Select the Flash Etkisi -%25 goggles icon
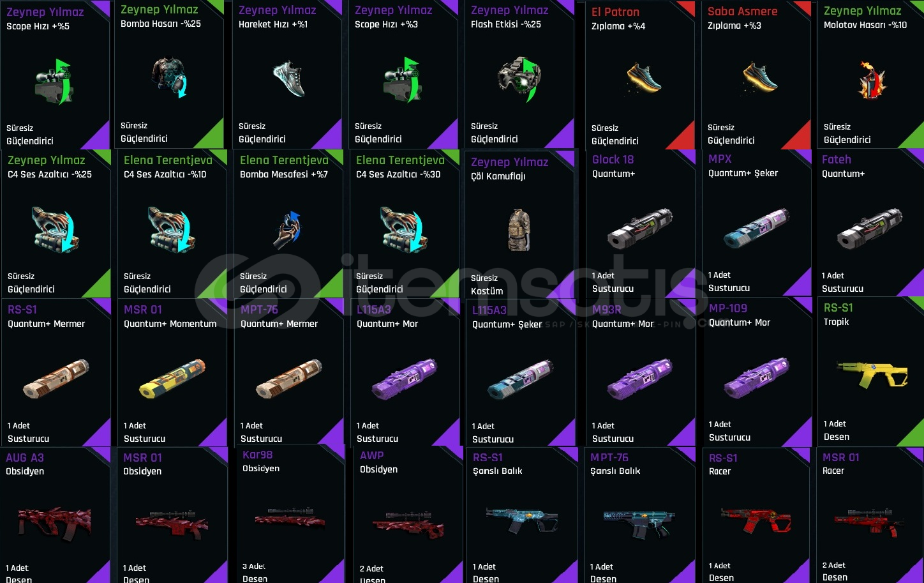924x583 pixels. [x=519, y=78]
